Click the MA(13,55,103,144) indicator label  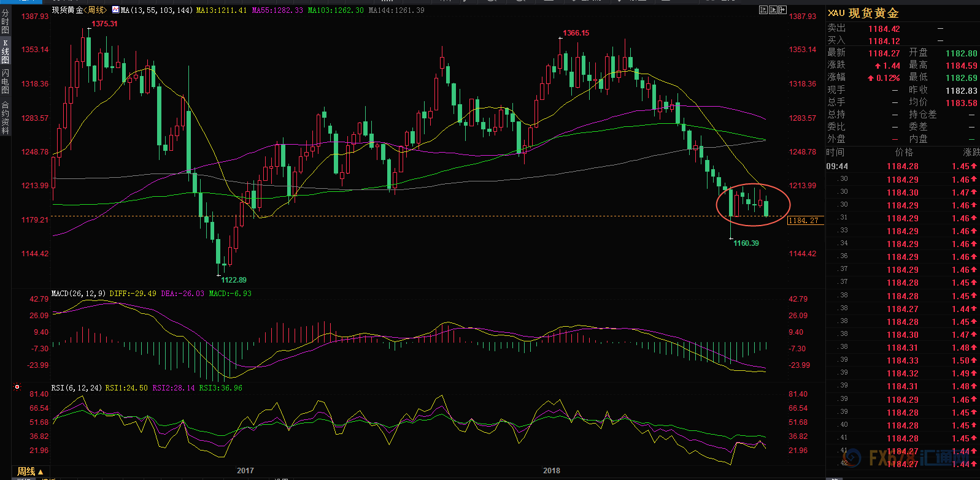(156, 10)
